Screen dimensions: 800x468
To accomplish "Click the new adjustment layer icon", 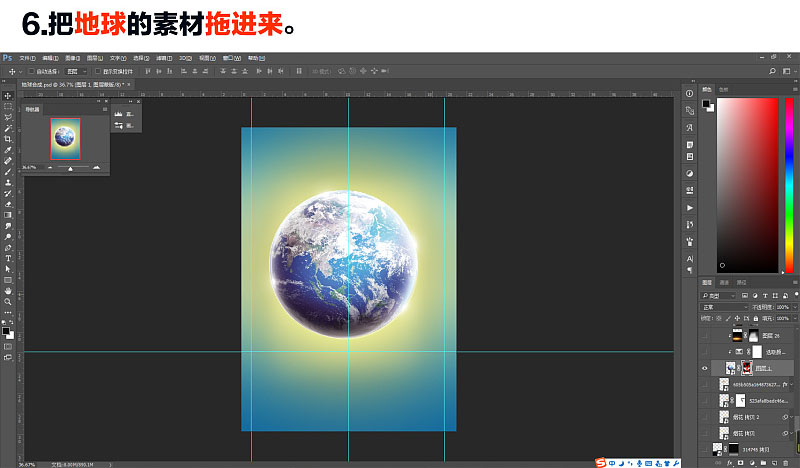I will 752,463.
